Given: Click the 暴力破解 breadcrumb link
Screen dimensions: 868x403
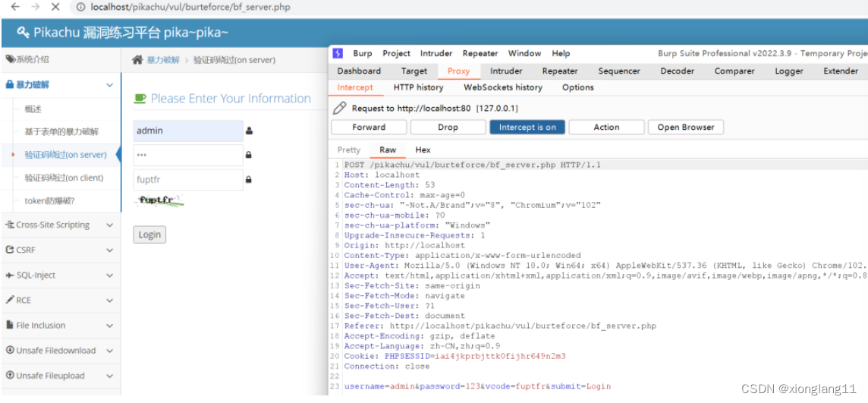Looking at the screenshot, I should [163, 61].
